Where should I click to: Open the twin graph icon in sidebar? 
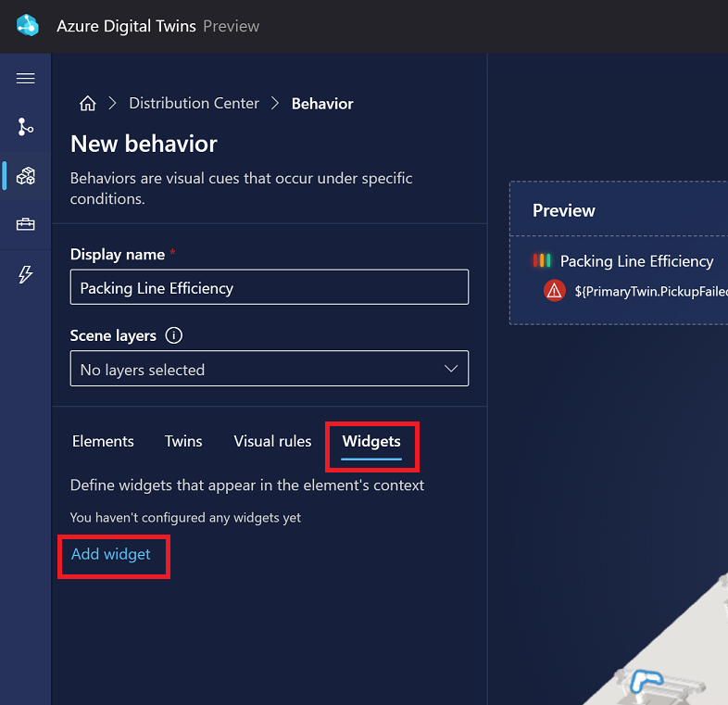point(26,127)
